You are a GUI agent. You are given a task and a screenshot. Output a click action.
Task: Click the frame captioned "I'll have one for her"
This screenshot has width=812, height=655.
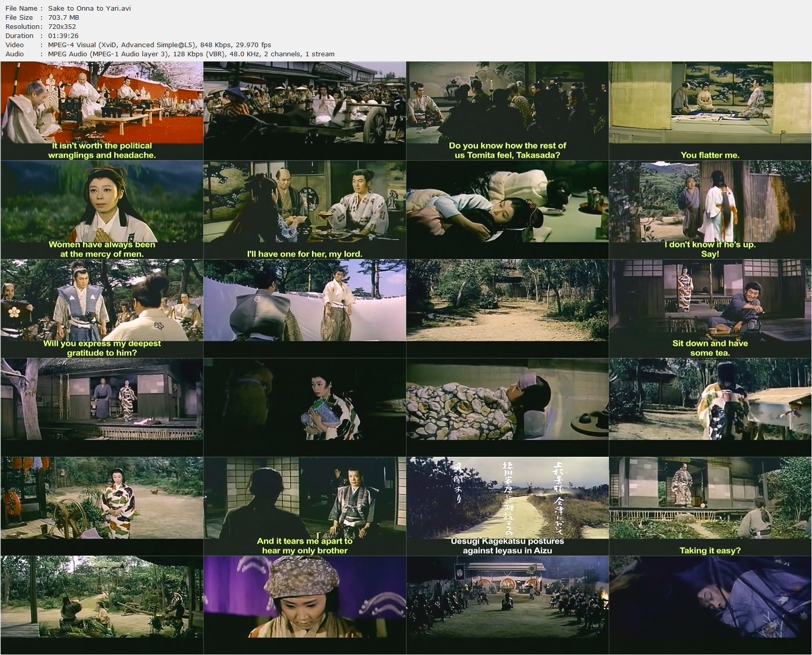(x=304, y=209)
